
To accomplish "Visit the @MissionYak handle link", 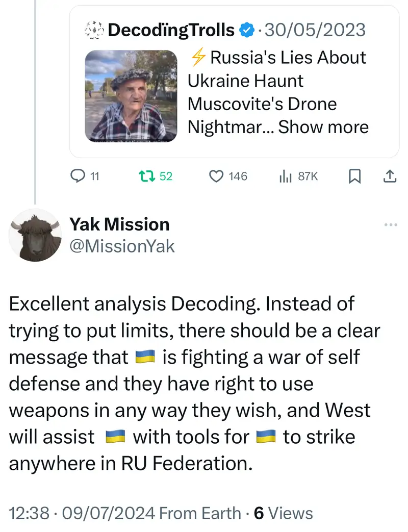I will [x=122, y=246].
